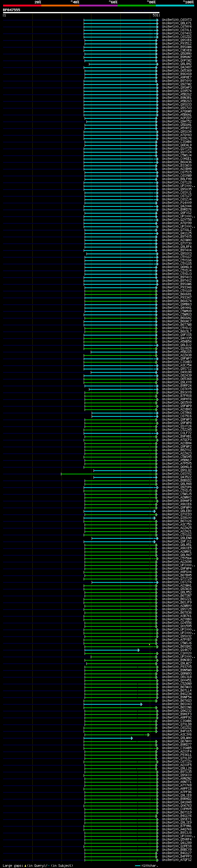Open hit UniRef100_Q8LK71
Viewport: 197px width, 868px height.
[176, 23]
